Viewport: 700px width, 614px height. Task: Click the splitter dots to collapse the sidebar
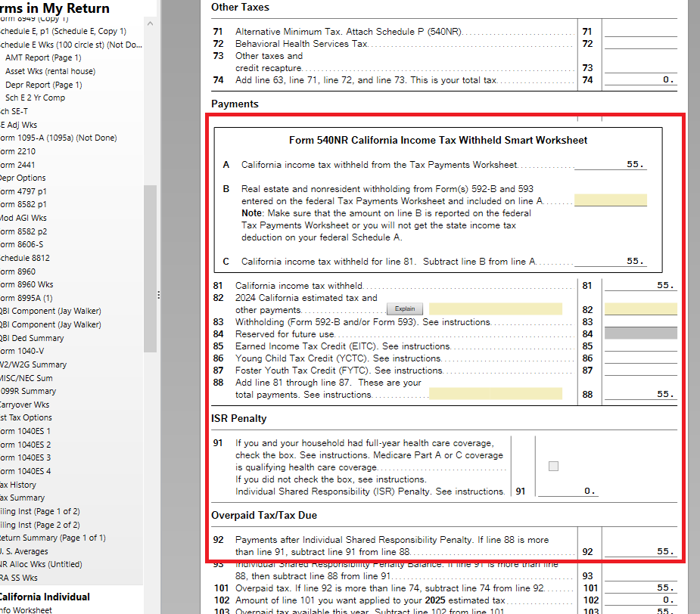(158, 294)
